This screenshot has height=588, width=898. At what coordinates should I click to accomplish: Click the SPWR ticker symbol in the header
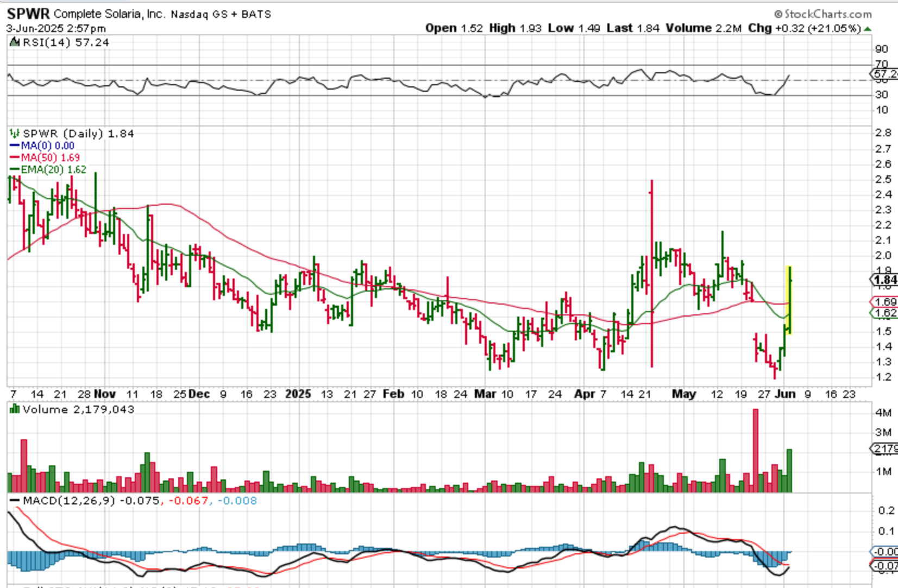pos(28,14)
